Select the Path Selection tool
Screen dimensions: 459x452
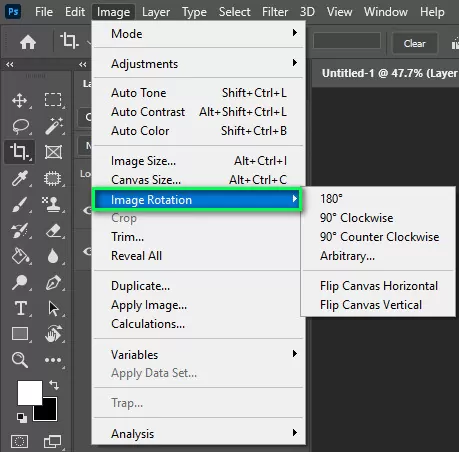pyautogui.click(x=53, y=308)
